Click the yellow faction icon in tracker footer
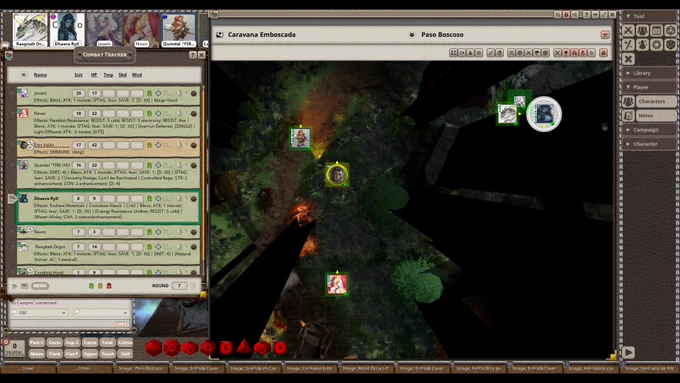The height and width of the screenshot is (383, 680). [100, 286]
